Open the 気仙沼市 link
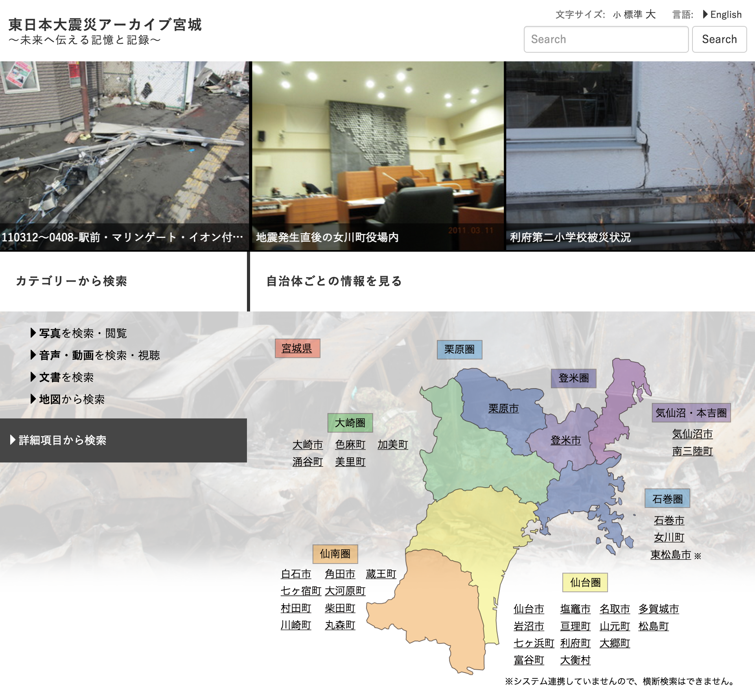The height and width of the screenshot is (700, 755). 692,434
